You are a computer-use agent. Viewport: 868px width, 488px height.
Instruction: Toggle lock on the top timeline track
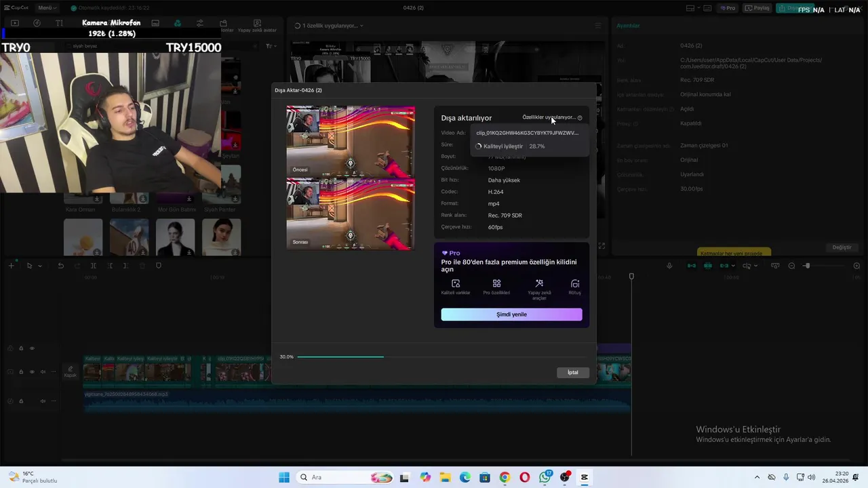[x=21, y=348]
